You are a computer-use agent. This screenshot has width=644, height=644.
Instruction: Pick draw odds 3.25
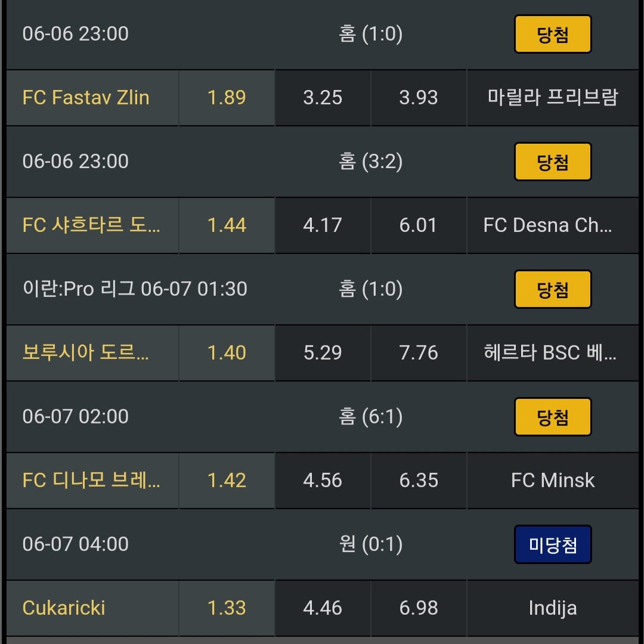click(323, 98)
